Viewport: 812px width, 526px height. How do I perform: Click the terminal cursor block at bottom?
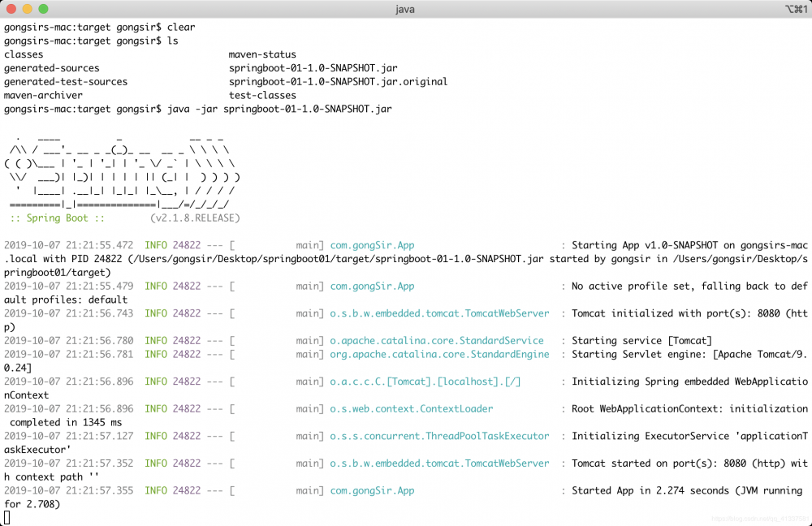pyautogui.click(x=6, y=517)
